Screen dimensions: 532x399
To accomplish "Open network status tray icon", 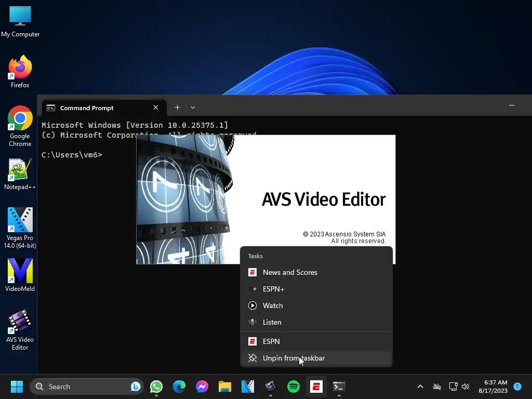I will click(x=453, y=387).
